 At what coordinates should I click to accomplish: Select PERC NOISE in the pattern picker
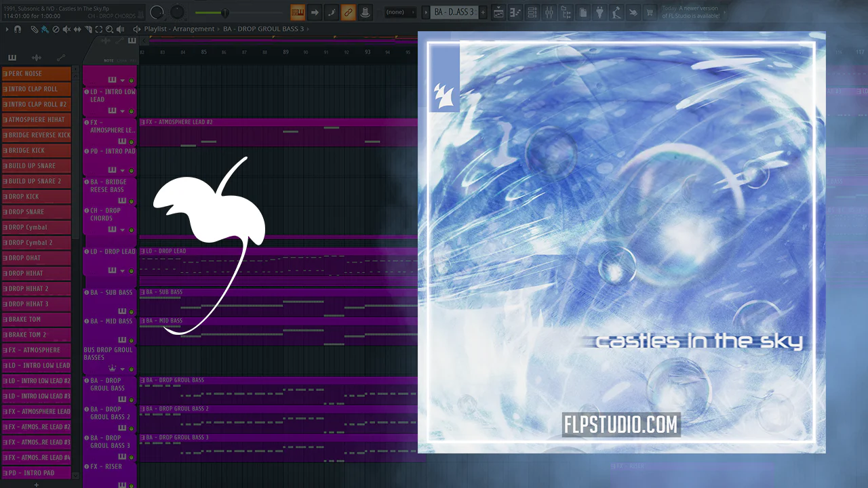click(x=37, y=73)
